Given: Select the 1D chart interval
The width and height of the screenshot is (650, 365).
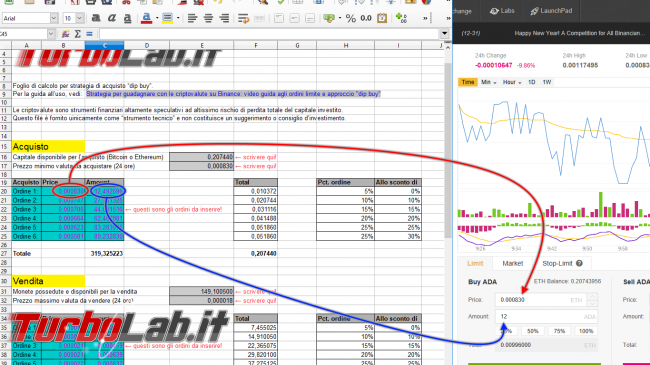Looking at the screenshot, I should pos(531,82).
